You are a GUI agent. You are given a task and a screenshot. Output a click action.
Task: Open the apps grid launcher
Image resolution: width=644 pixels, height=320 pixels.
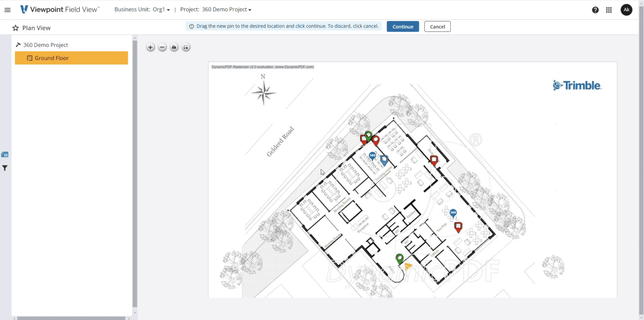point(609,10)
